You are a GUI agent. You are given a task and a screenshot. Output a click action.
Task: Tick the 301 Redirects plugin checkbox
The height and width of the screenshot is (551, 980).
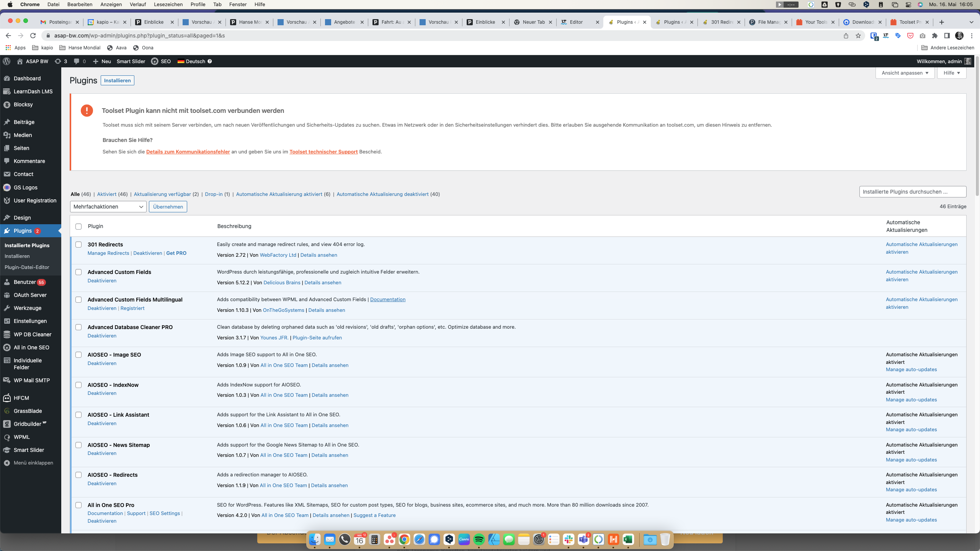pyautogui.click(x=78, y=245)
